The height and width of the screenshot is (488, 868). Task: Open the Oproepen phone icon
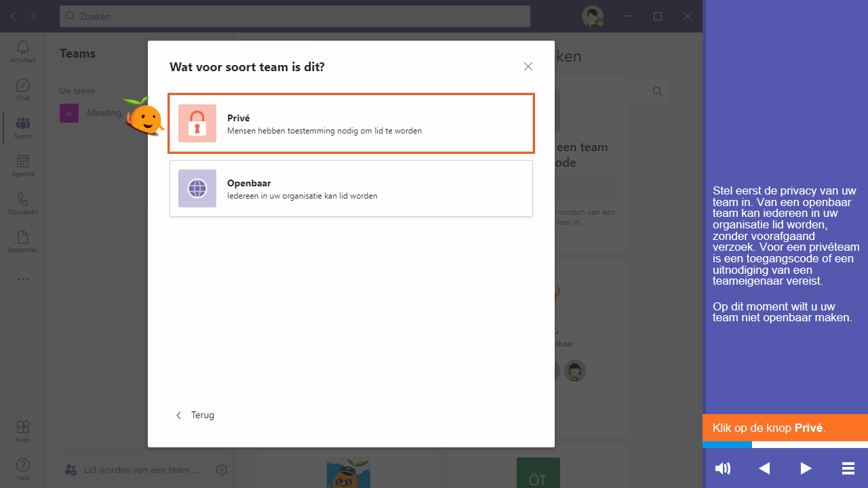click(x=23, y=203)
